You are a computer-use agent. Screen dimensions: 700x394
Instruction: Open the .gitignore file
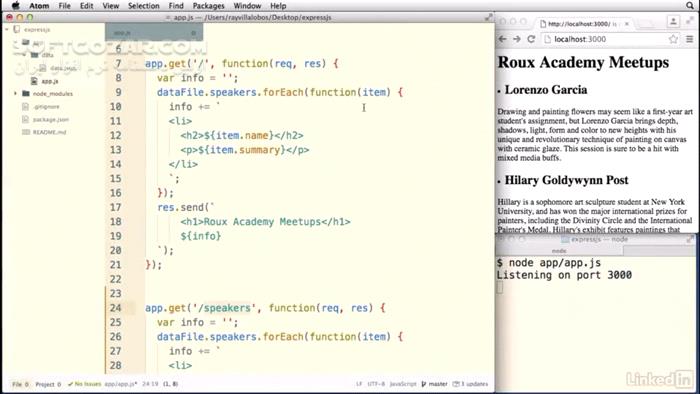click(x=46, y=107)
